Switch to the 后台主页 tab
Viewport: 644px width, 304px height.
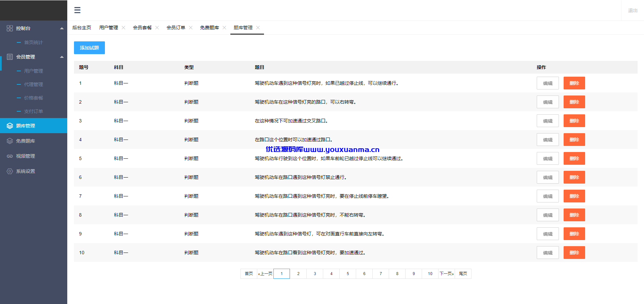(82, 28)
